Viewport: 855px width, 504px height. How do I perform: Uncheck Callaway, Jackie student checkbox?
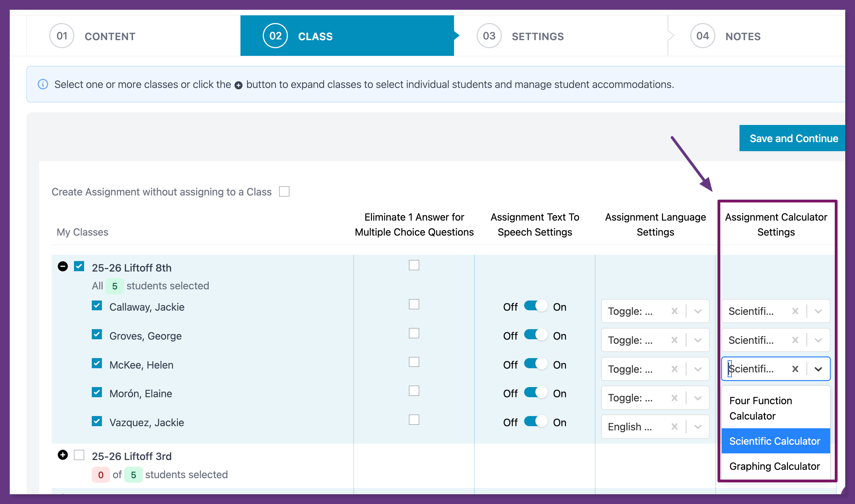(x=97, y=306)
